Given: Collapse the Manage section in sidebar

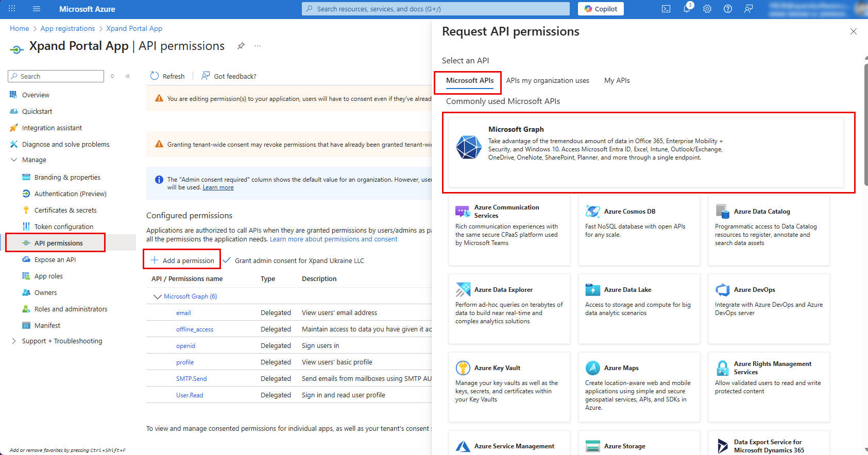Looking at the screenshot, I should pyautogui.click(x=14, y=160).
